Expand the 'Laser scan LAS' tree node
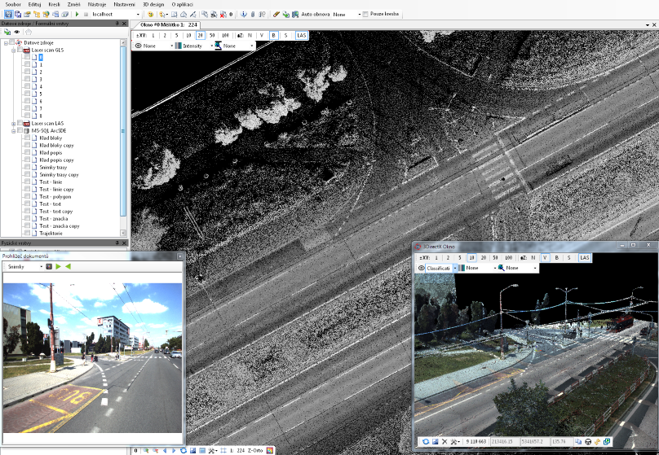 (14, 124)
